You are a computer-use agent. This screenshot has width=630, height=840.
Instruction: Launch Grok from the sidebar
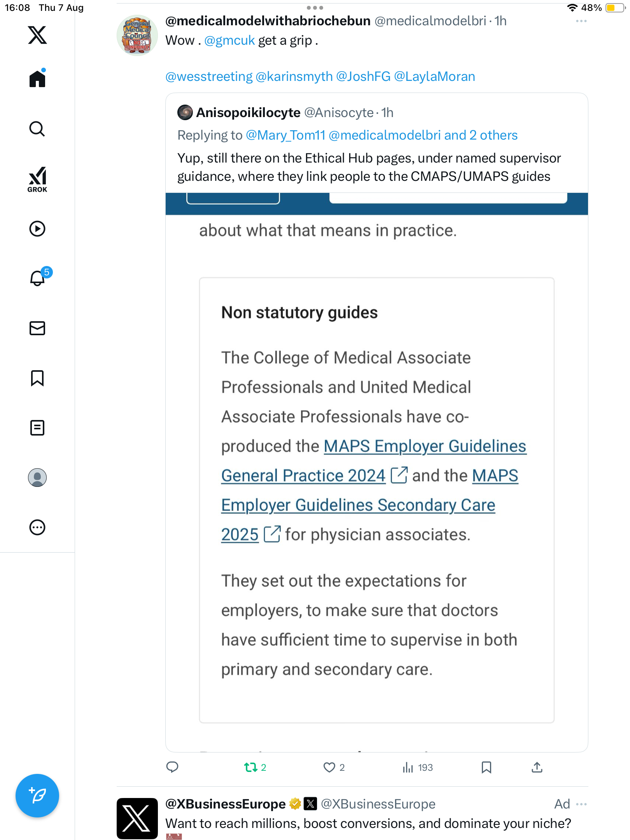(37, 179)
